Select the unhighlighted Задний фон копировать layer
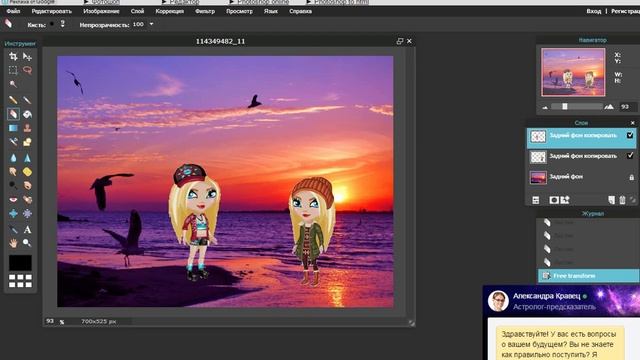The image size is (640, 360). [581, 156]
